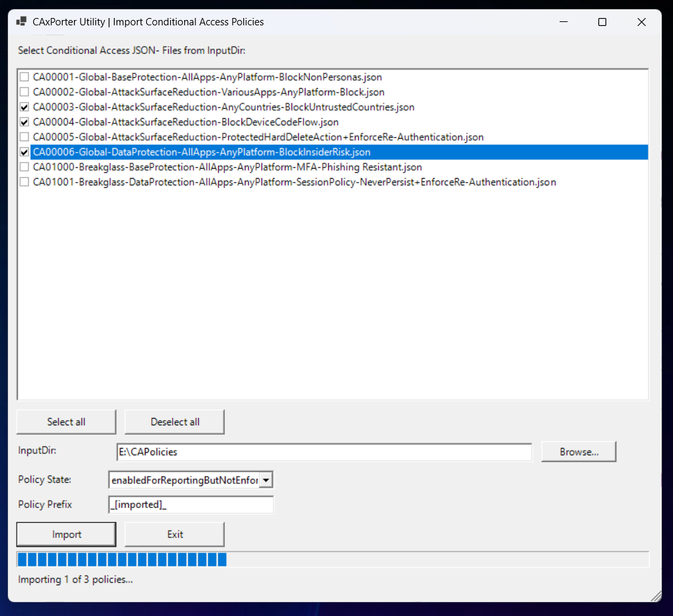Uncheck the CA00004 BlockDeviceCodeFlow checkbox
The image size is (673, 616).
(x=25, y=122)
